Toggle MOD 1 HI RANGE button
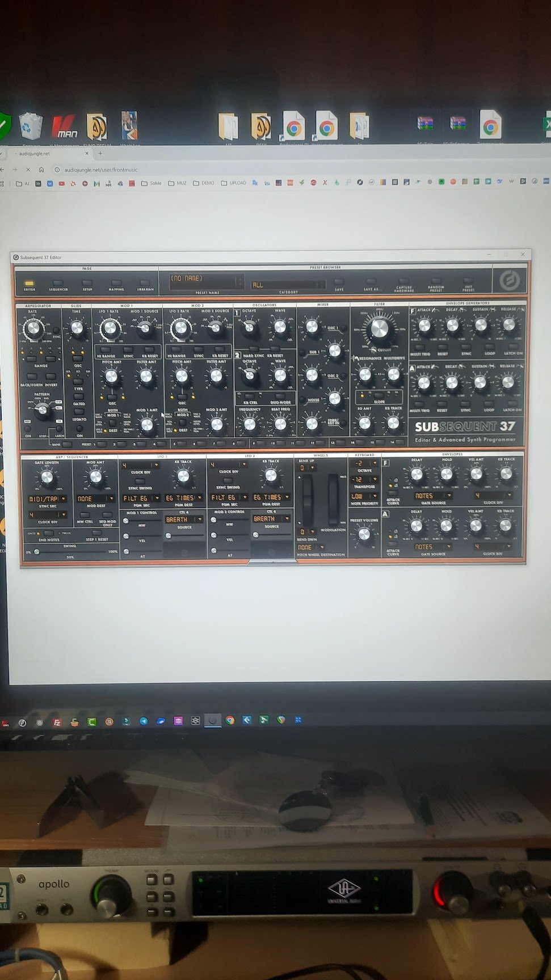This screenshot has width=551, height=980. 105,349
